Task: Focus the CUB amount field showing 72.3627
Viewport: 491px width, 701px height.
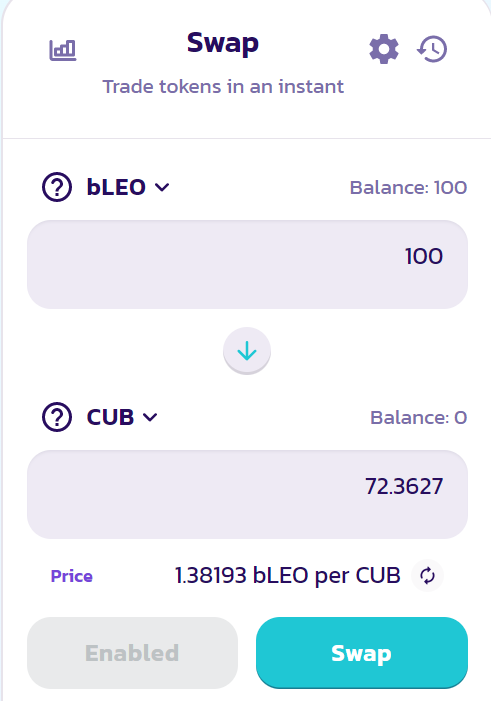Action: coord(247,494)
